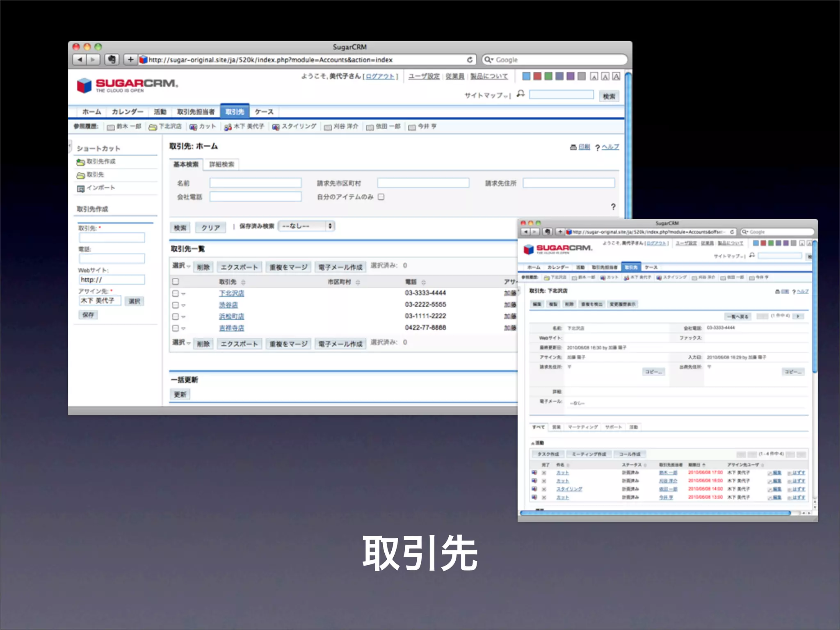Open the 下北沢店 account link

pos(231,293)
